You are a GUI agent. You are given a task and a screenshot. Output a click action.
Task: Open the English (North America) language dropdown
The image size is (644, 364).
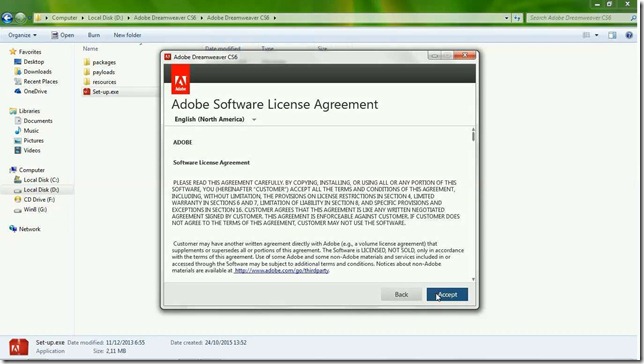point(215,119)
